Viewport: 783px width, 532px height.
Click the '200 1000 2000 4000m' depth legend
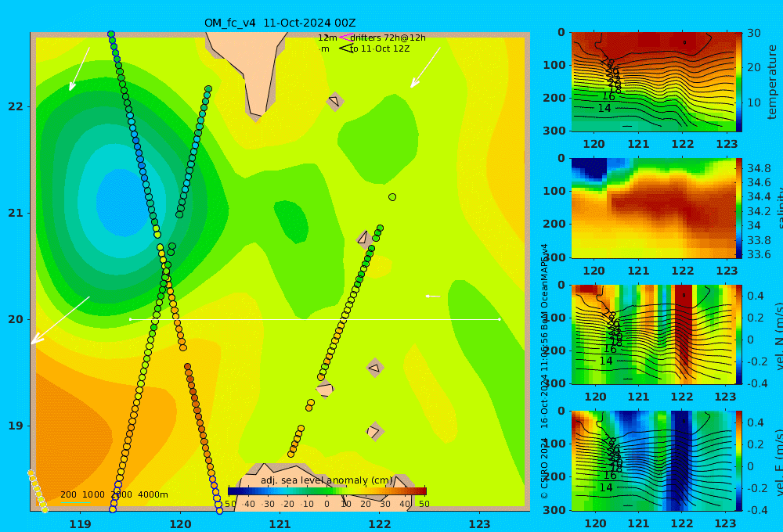click(114, 494)
